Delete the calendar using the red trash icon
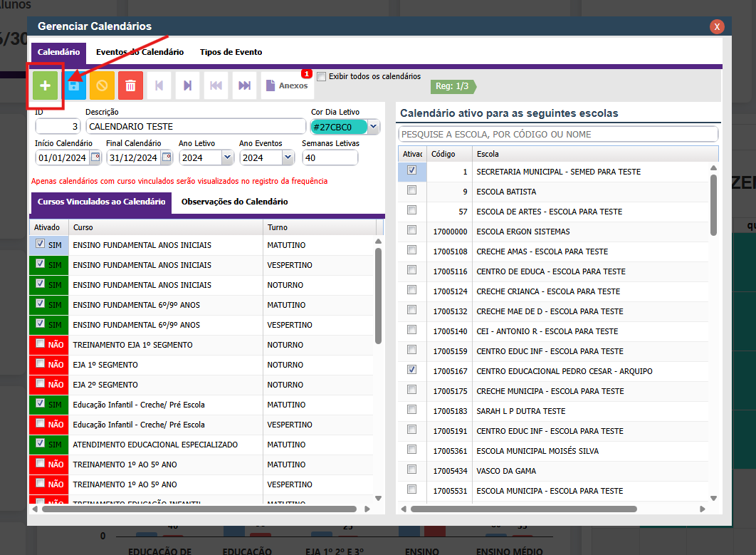This screenshot has height=555, width=756. (x=130, y=85)
